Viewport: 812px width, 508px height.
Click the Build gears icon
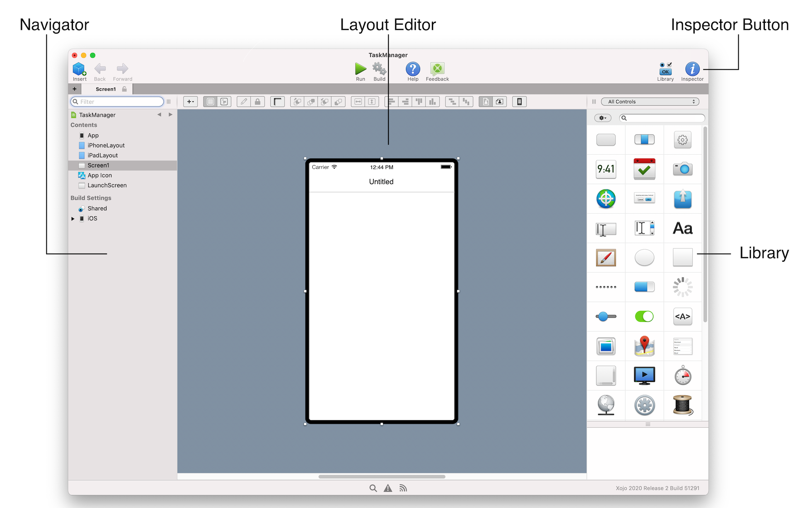379,69
